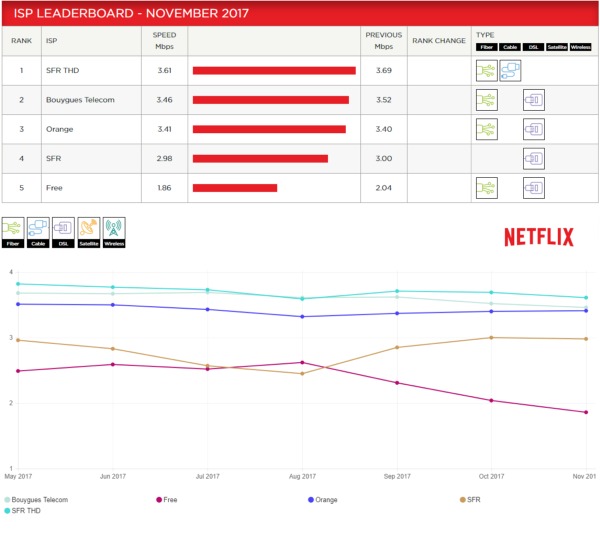This screenshot has width=600, height=534.
Task: Click the Jun 2017 axis label
Action: tap(112, 476)
